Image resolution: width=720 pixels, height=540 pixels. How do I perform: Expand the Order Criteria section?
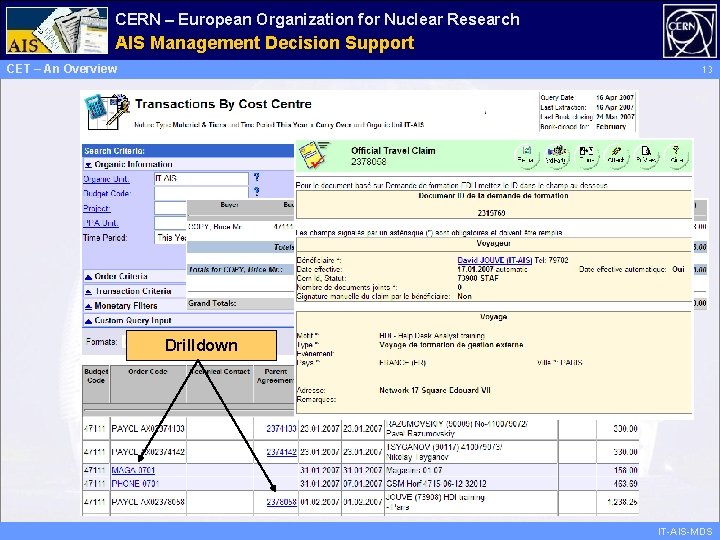[89, 276]
